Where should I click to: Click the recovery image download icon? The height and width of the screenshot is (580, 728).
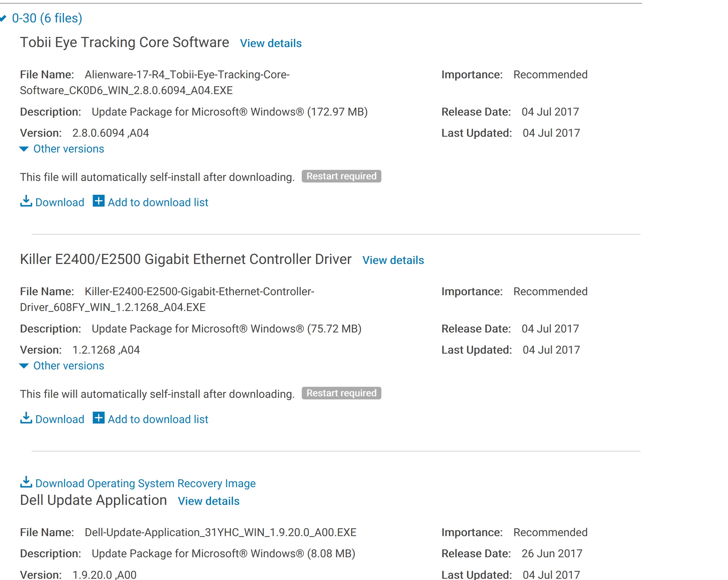tap(26, 482)
